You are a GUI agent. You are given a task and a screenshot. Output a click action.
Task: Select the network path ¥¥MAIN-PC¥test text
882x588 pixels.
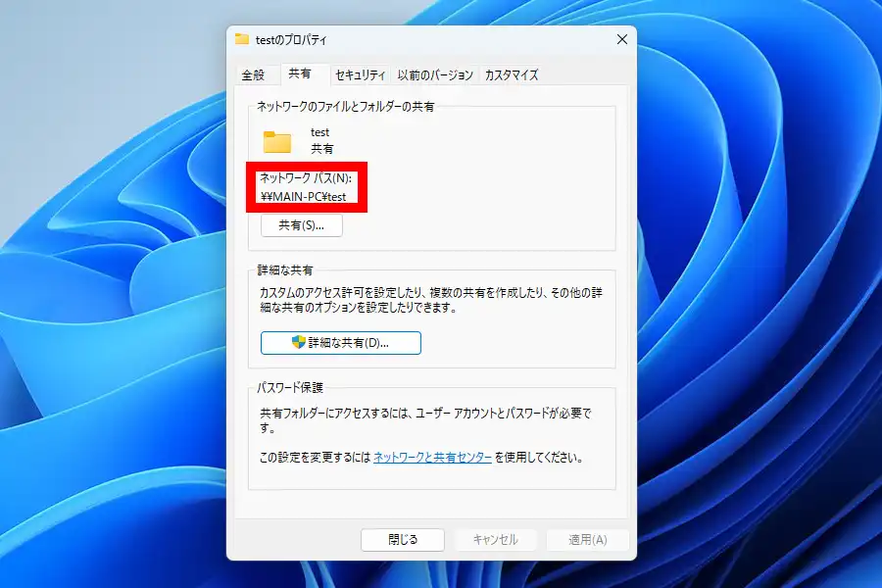pos(304,197)
